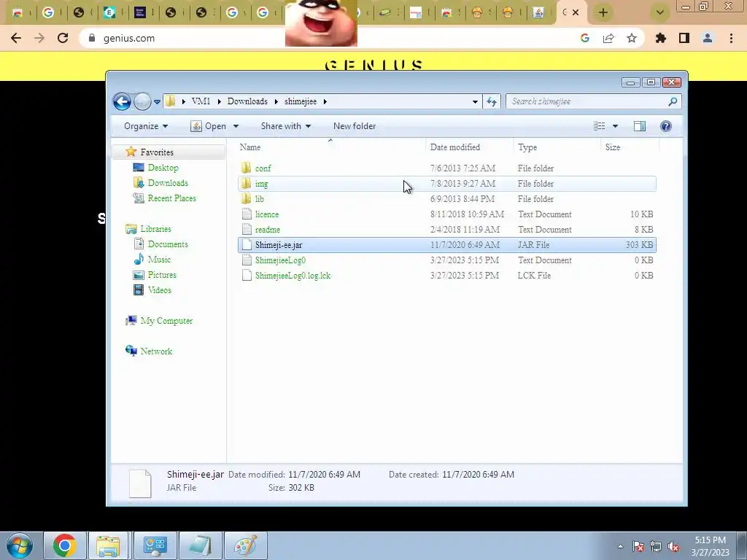Open Network in navigation pane
747x560 pixels.
pyautogui.click(x=156, y=351)
